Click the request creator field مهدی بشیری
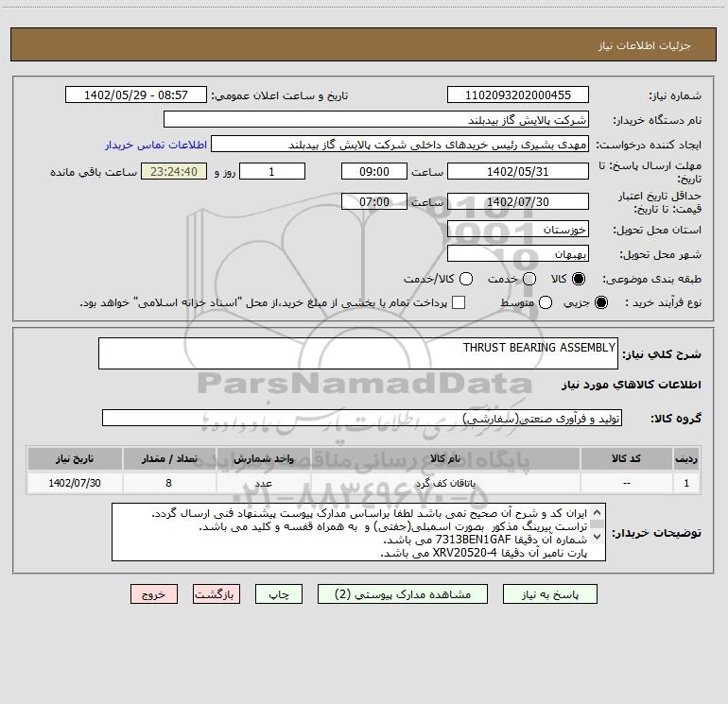 coord(400,145)
